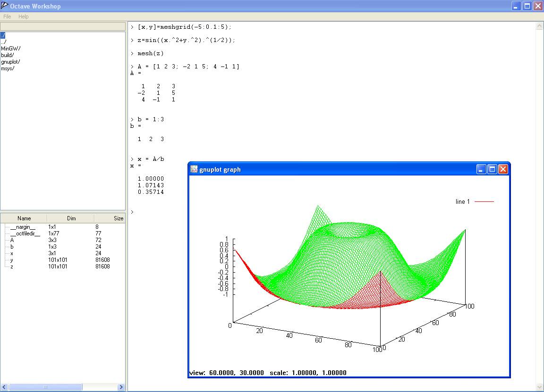544x392 pixels.
Task: Minimize the gnuplot graph window
Action: (481, 169)
